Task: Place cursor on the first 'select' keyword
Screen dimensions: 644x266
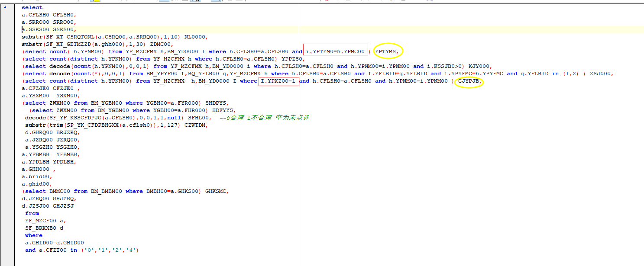Action: tap(32, 7)
